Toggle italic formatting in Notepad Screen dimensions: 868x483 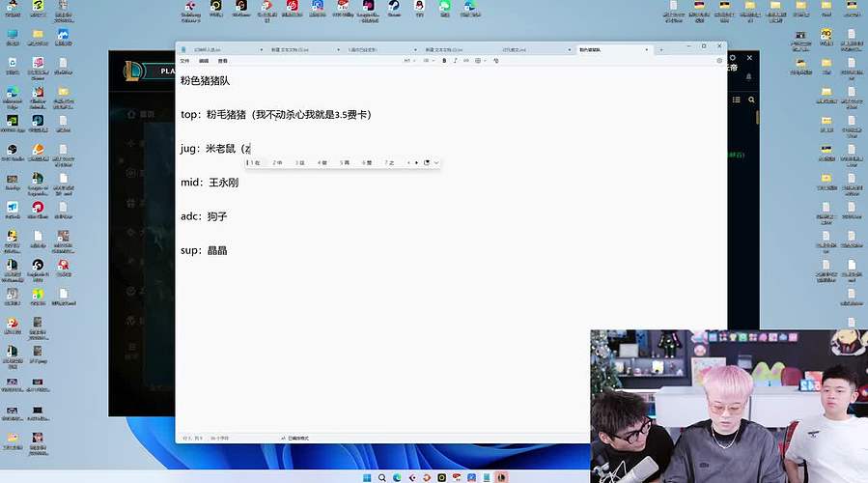coord(455,61)
